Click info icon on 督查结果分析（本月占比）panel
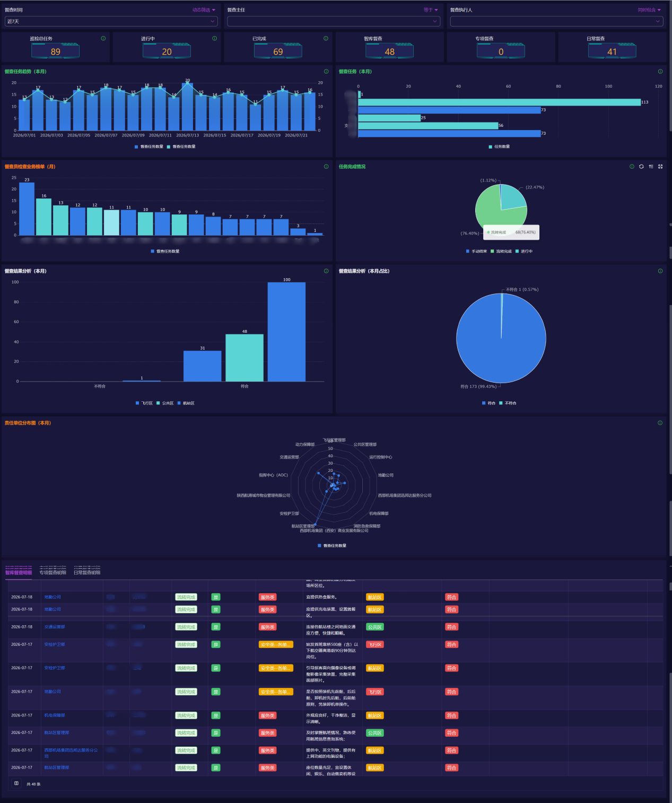Viewport: 672px width, 803px height. pyautogui.click(x=660, y=271)
